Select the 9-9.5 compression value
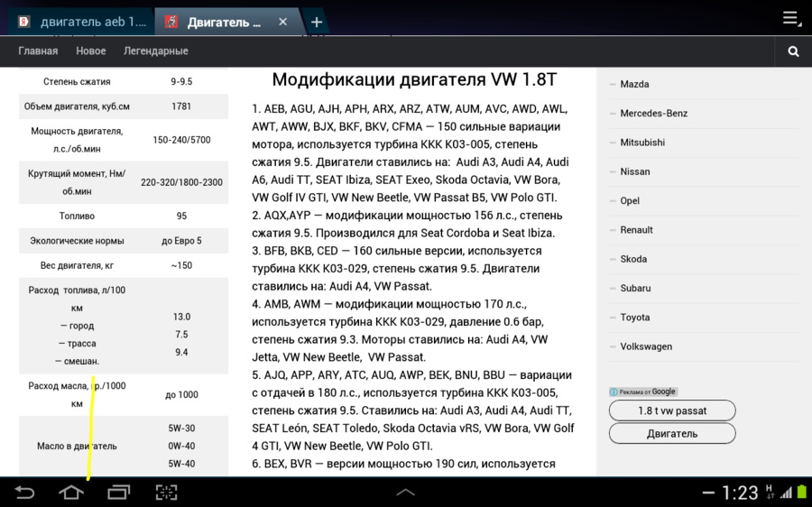This screenshot has width=812, height=507. 181,81
